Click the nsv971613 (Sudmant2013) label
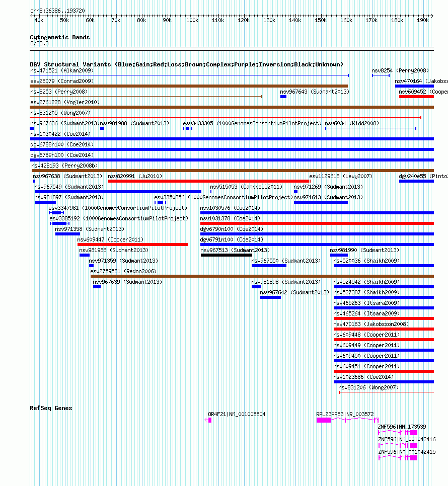The image size is (448, 486). tap(328, 197)
